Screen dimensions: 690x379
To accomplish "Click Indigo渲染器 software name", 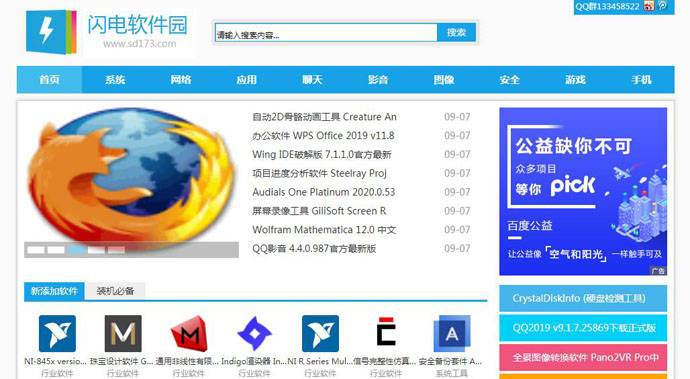I will click(x=254, y=361).
